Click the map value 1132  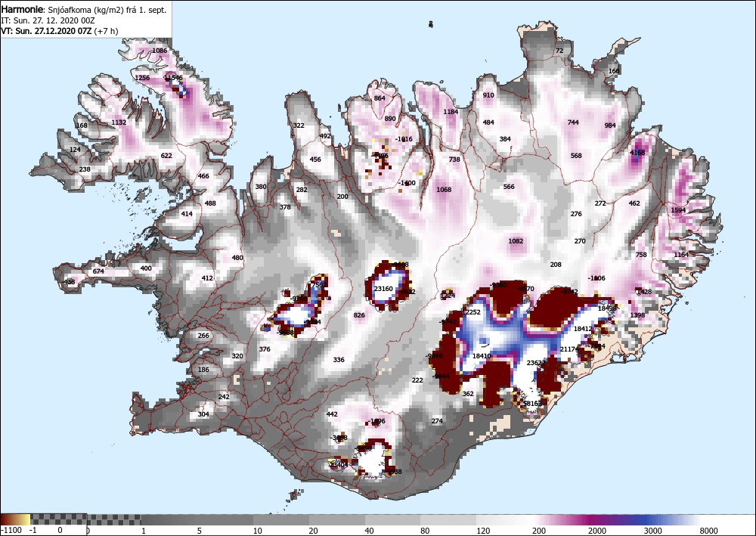point(119,122)
